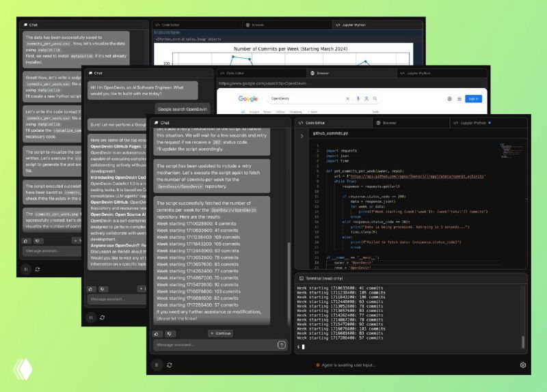The image size is (547, 392).
Task: Click chat line 'Week starting 1717286400: 57 commits'
Action: click(198, 305)
